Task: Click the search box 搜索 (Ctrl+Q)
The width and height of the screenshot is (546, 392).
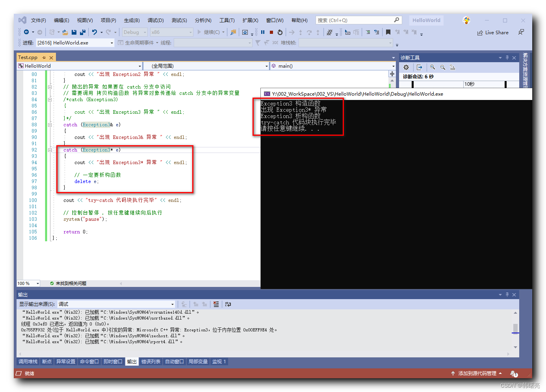Action: (x=358, y=20)
